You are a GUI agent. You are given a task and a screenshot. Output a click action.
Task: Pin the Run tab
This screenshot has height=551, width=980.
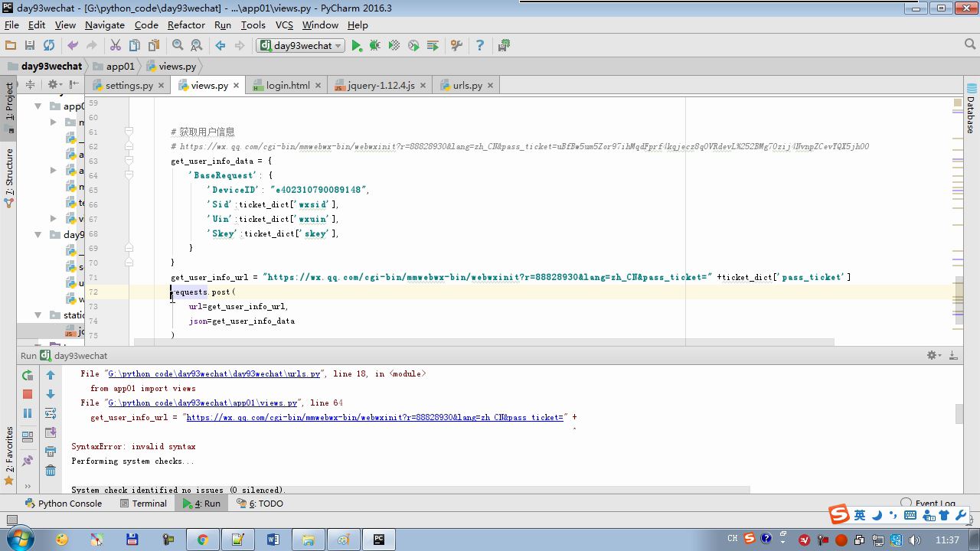click(28, 461)
